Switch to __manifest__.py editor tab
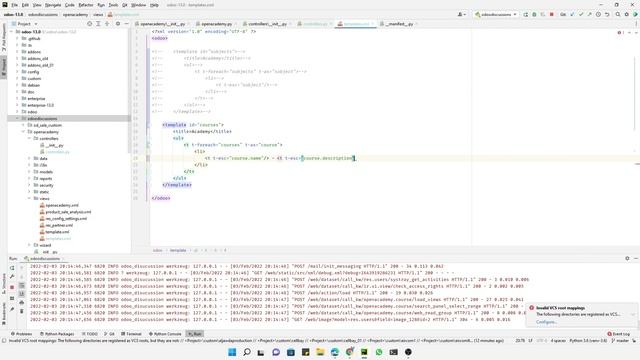 click(x=399, y=24)
